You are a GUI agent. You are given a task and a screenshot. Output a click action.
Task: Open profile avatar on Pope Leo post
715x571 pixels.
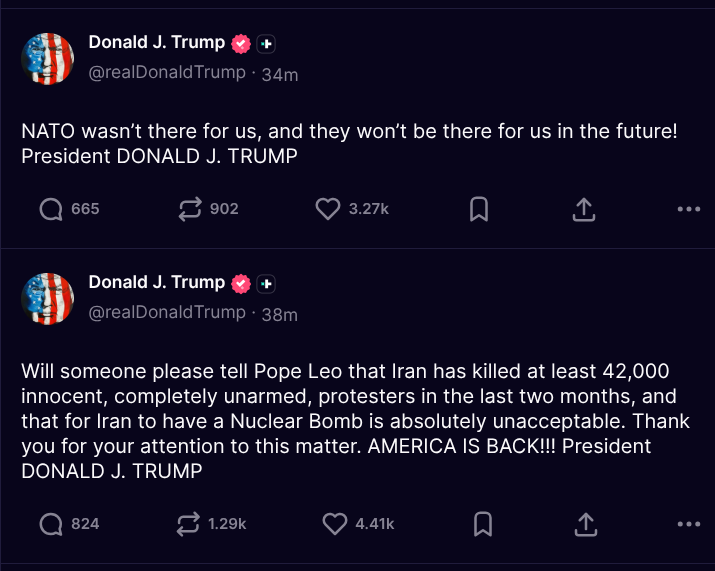pyautogui.click(x=48, y=298)
